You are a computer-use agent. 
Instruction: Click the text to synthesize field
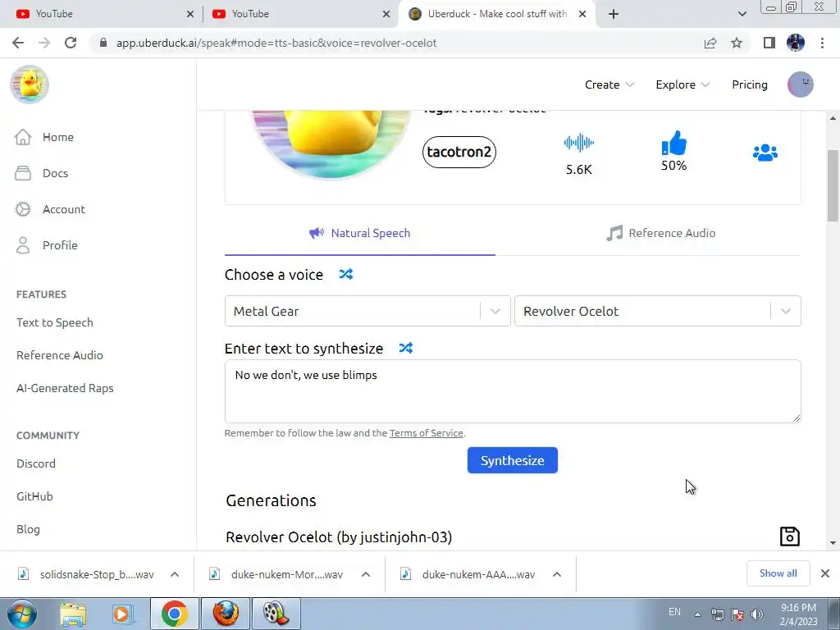pos(513,391)
